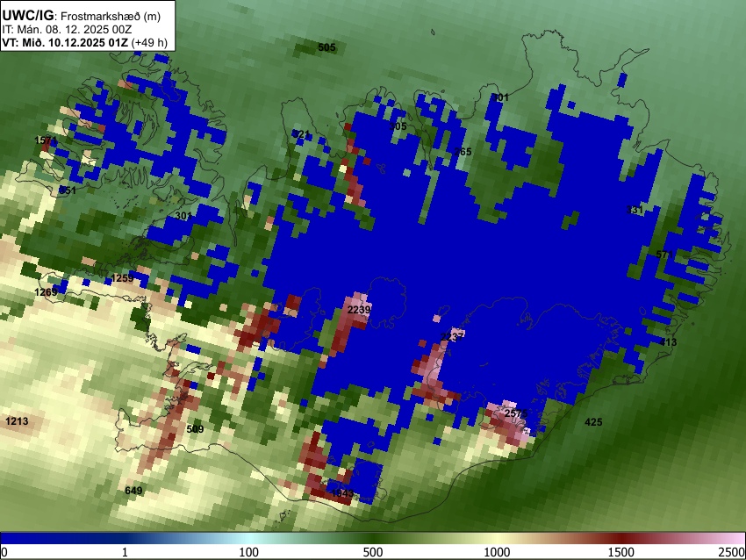Viewport: 746px width, 560px height.
Task: Click the 571 map value label
Action: (664, 255)
